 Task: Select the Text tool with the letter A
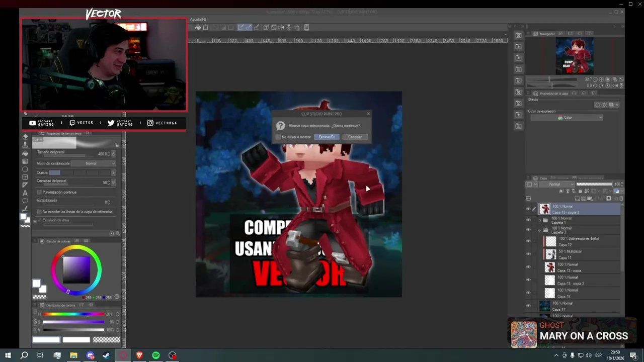[25, 193]
